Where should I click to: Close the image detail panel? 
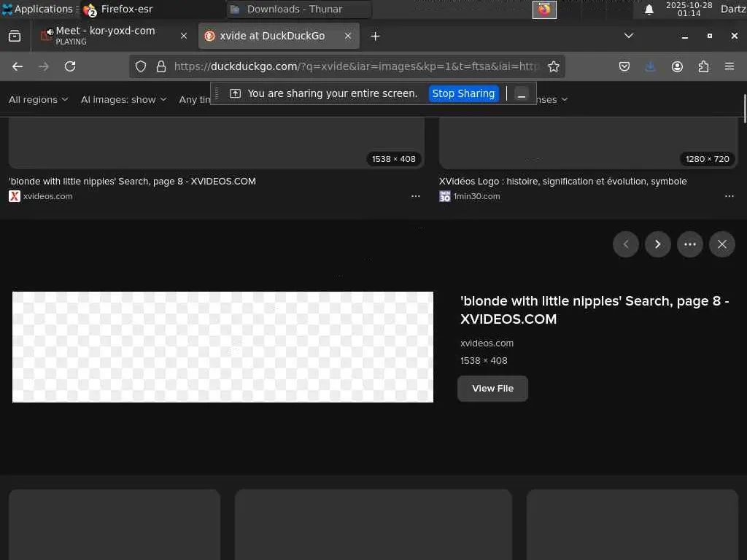coord(721,244)
